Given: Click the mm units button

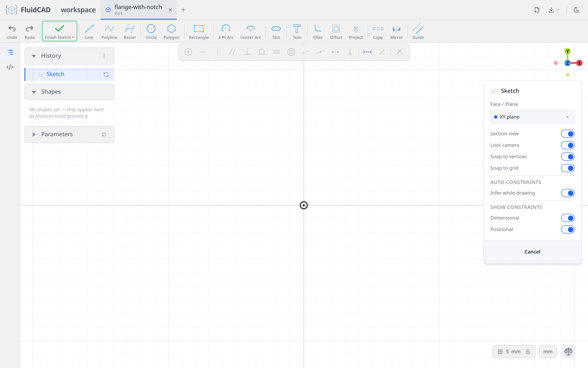Looking at the screenshot, I should 548,351.
